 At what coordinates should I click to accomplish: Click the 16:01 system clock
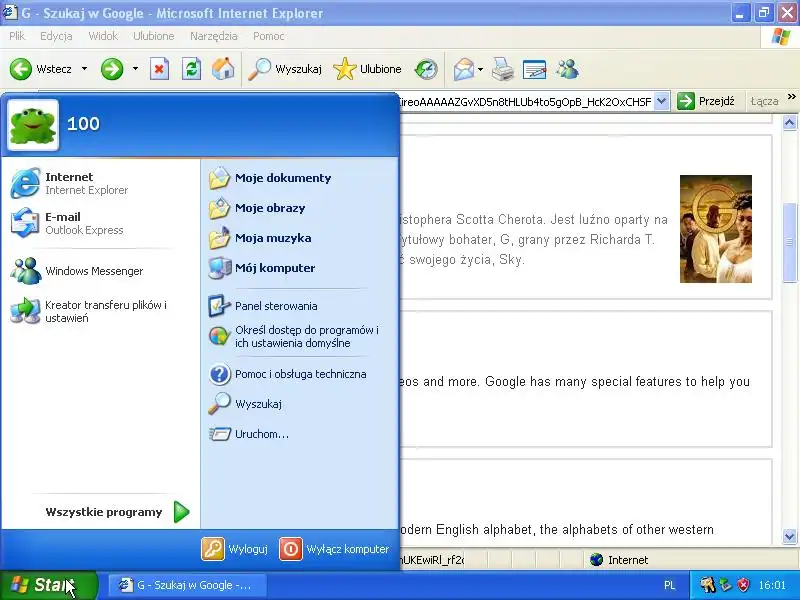[772, 585]
